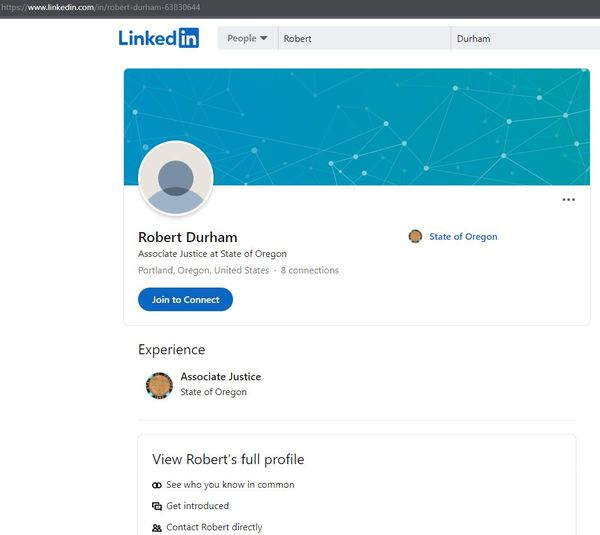Open the People search type dropdown
This screenshot has height=535, width=600.
[x=248, y=38]
